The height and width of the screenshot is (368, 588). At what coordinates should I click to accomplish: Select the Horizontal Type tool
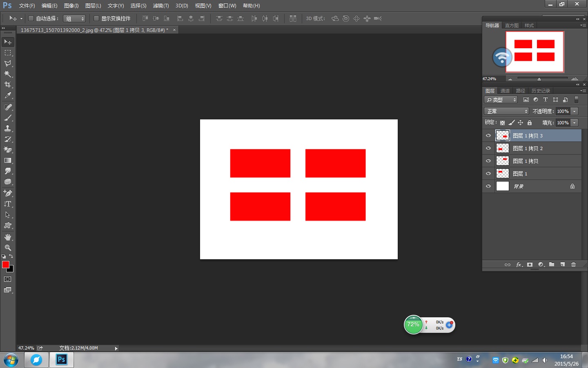point(8,204)
